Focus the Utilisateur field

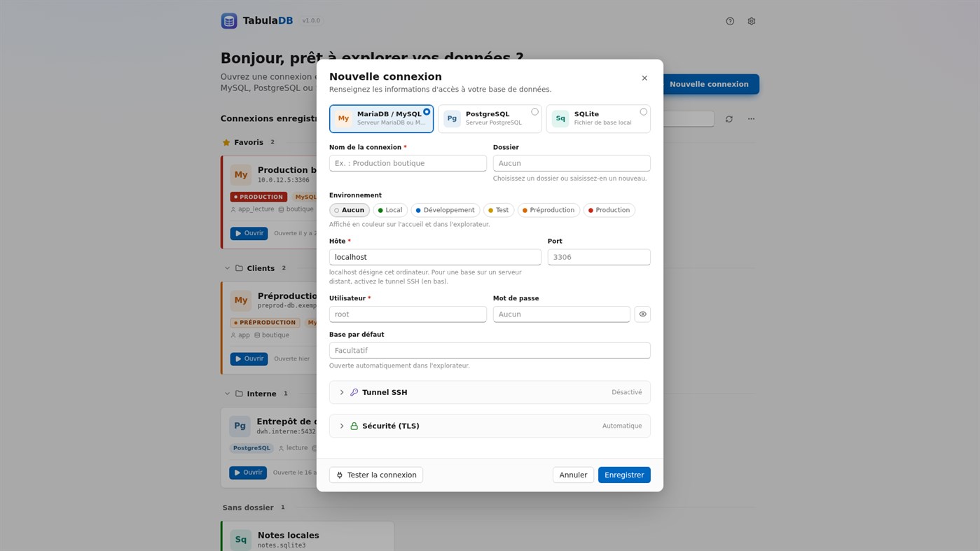(408, 314)
